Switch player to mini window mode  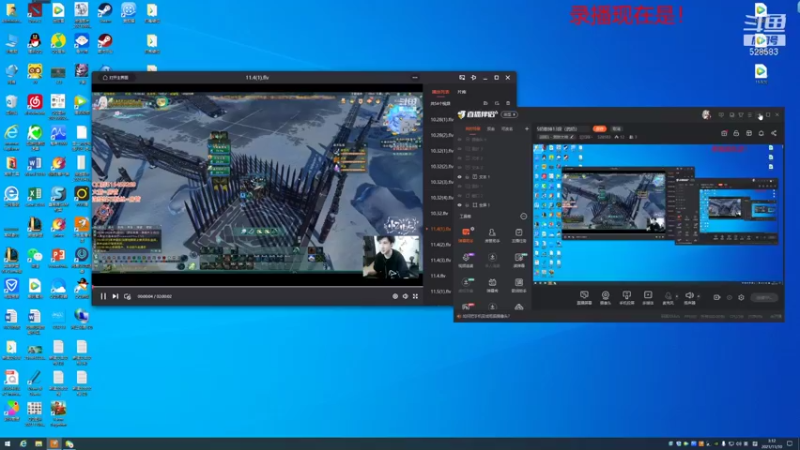462,78
